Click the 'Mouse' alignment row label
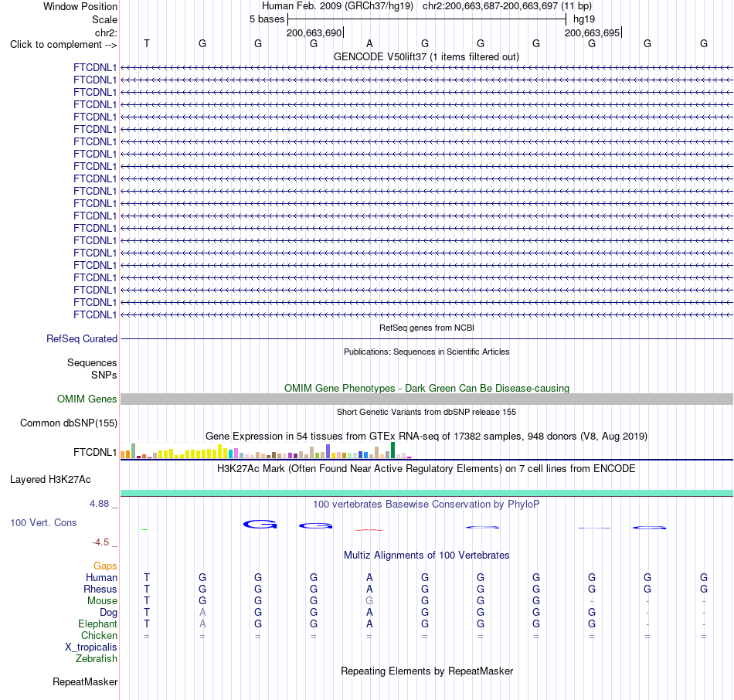Image resolution: width=734 pixels, height=700 pixels. pos(102,601)
